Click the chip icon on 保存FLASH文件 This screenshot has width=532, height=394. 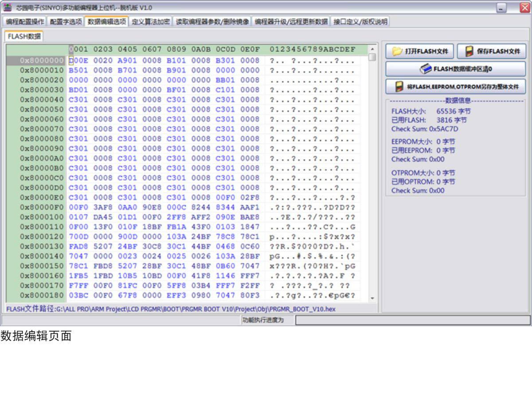[469, 51]
